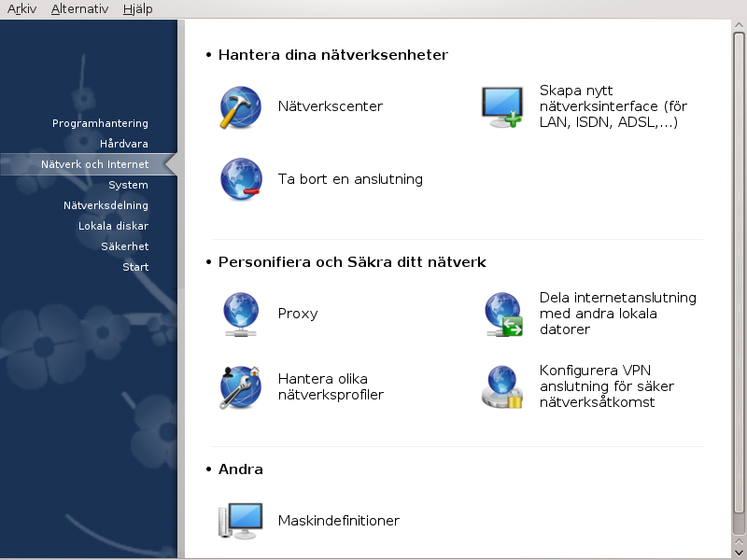This screenshot has height=560, width=747.
Task: Click the VPN globe with padlock icon
Action: [x=502, y=386]
